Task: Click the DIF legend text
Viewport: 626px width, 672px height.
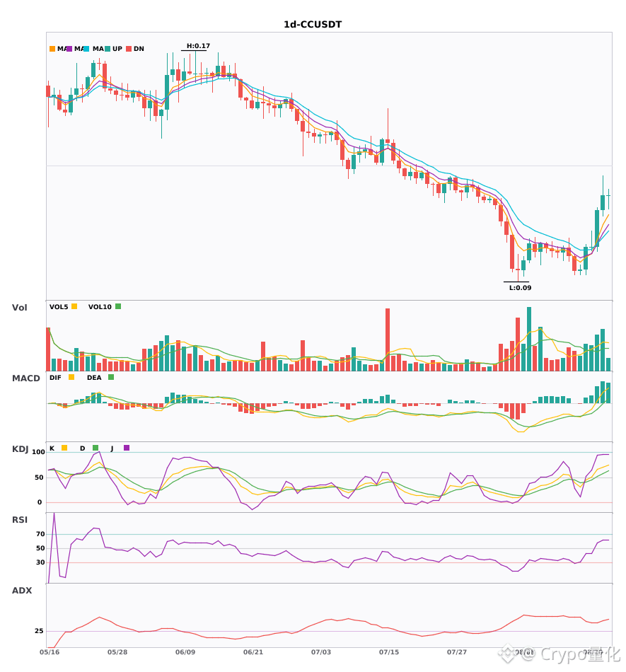Action: pyautogui.click(x=55, y=378)
